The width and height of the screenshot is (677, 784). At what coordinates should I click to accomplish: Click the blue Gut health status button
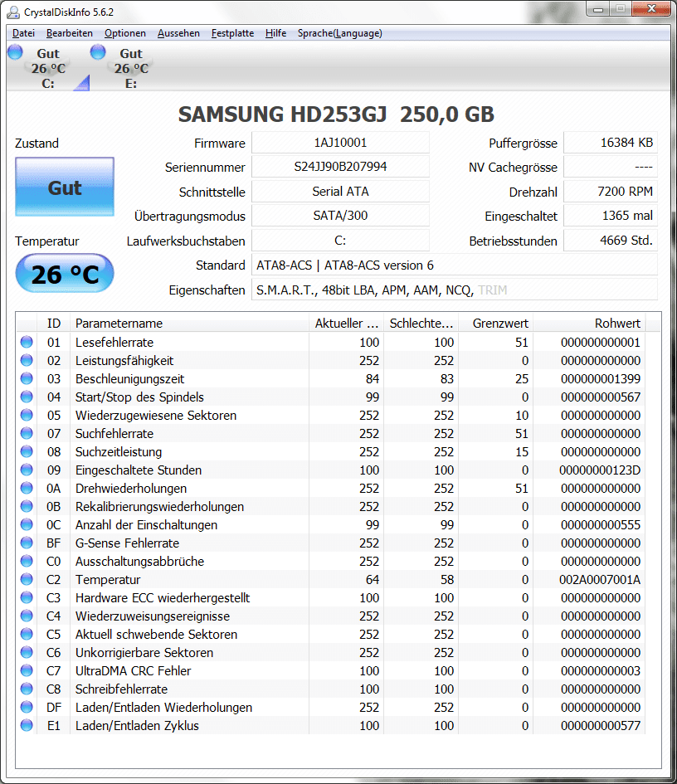coord(65,187)
